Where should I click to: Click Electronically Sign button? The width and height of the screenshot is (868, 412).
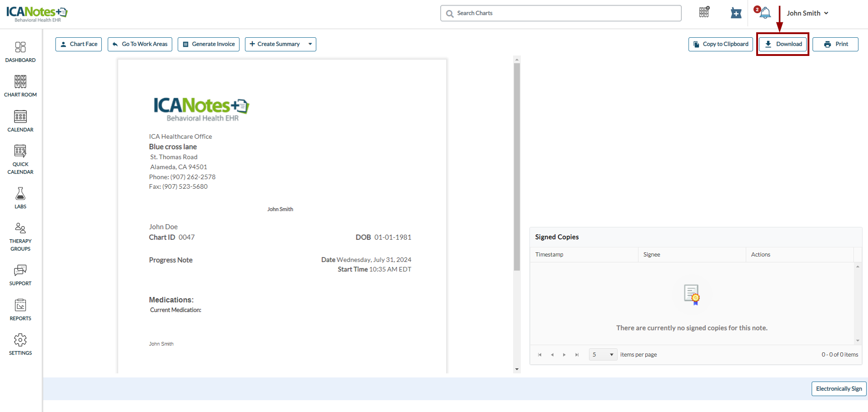coord(838,389)
